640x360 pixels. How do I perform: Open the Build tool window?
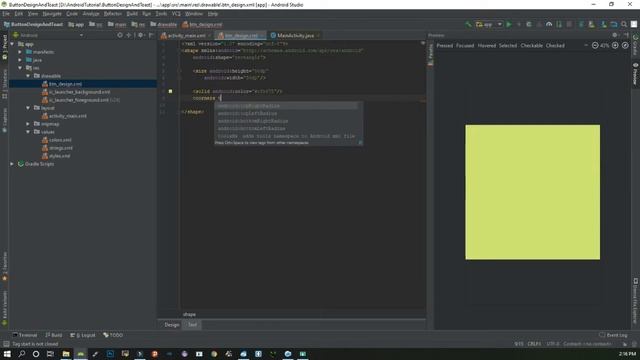[54, 335]
